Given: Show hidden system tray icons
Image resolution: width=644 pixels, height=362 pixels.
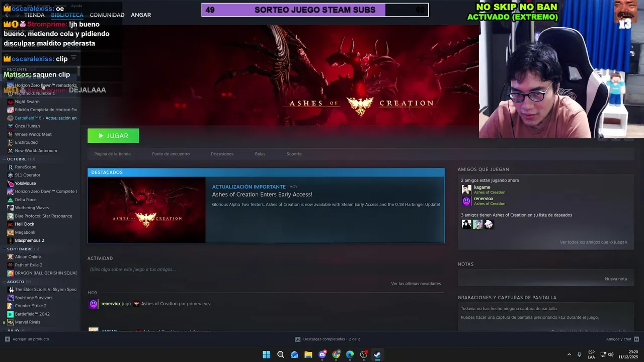Looking at the screenshot, I should point(569,354).
